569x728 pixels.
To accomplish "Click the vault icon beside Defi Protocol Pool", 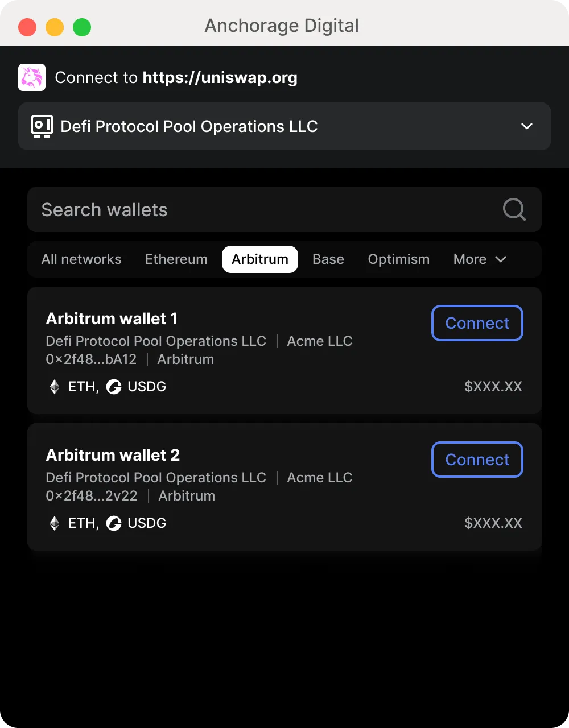I will point(42,126).
